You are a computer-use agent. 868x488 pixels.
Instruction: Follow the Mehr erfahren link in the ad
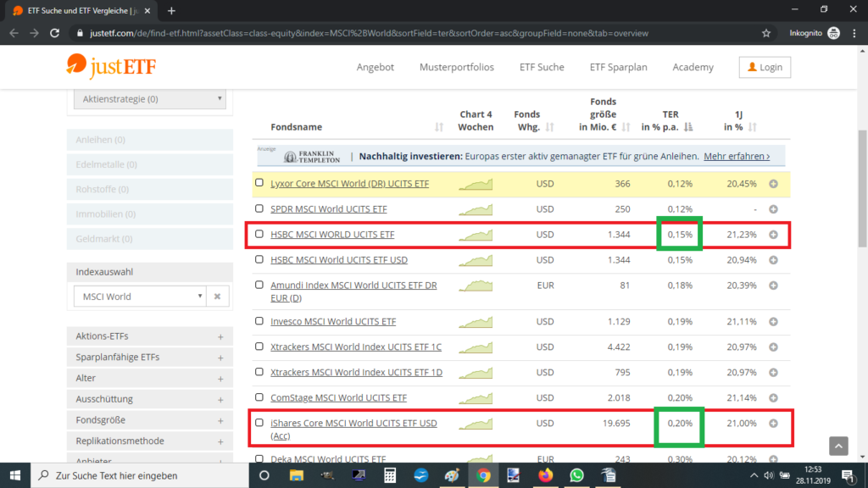pyautogui.click(x=737, y=157)
